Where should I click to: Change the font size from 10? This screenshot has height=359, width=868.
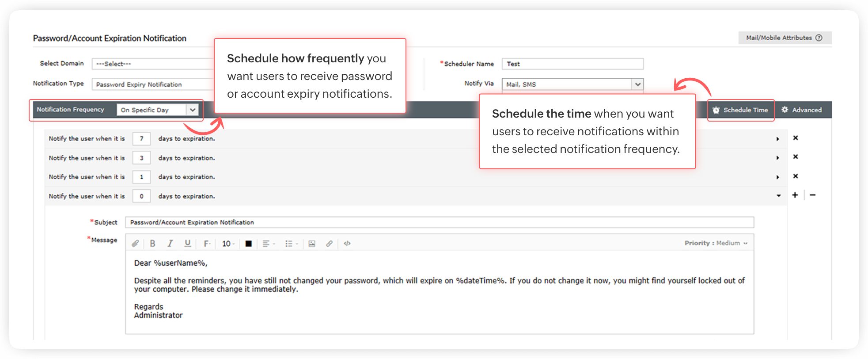click(228, 244)
